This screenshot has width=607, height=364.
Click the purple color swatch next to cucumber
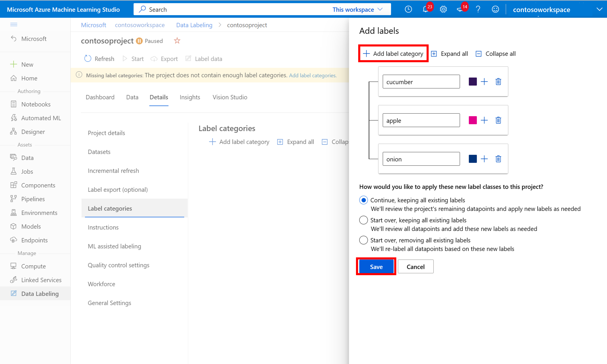point(473,81)
